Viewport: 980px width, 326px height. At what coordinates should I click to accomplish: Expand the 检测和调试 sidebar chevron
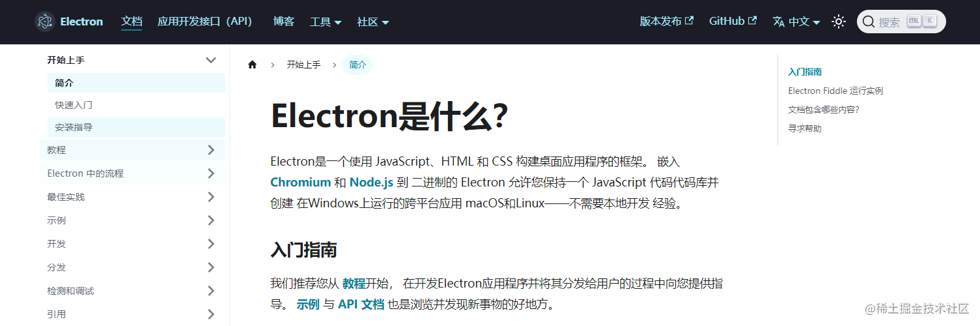211,291
